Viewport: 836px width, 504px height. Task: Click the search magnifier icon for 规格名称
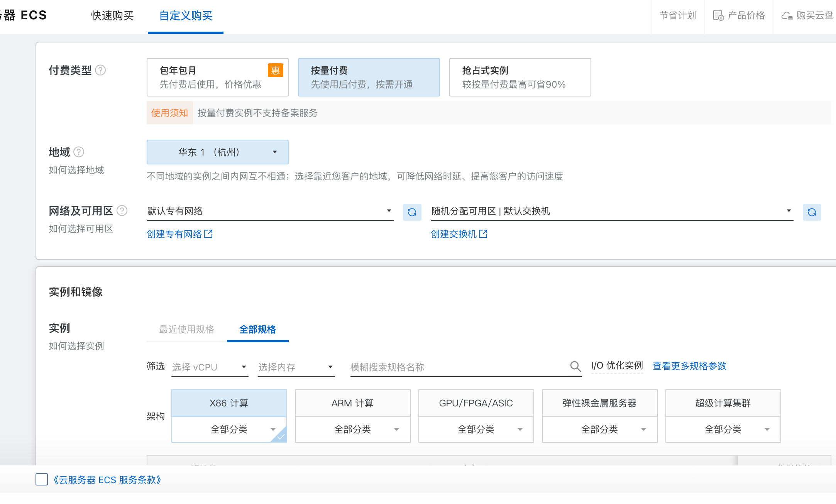(x=575, y=366)
